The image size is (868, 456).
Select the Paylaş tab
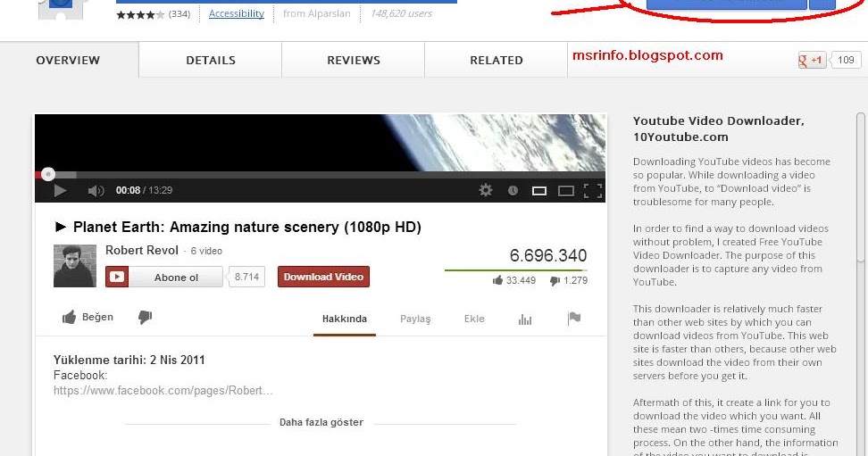point(415,319)
